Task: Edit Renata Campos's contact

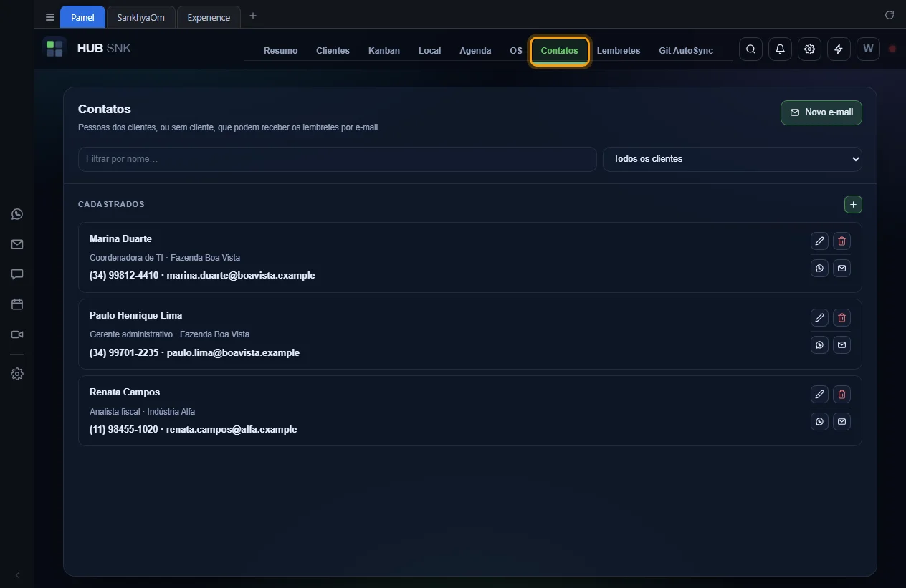Action: pyautogui.click(x=819, y=395)
